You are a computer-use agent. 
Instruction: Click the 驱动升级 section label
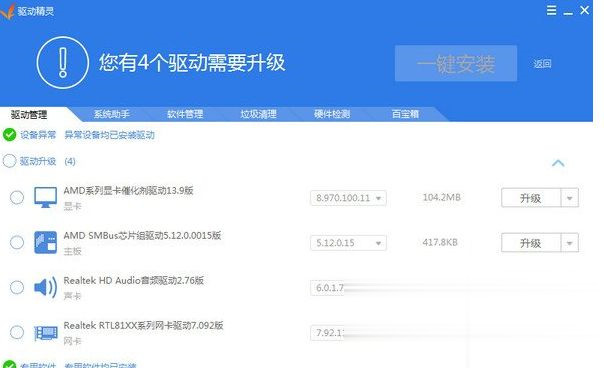pos(38,161)
